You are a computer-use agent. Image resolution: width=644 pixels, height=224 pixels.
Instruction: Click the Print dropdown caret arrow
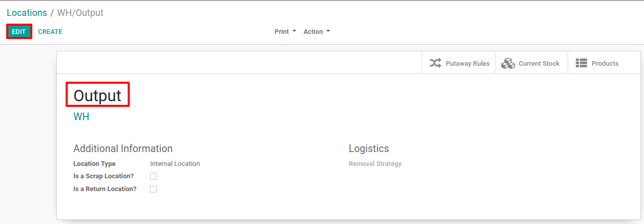[x=294, y=31]
